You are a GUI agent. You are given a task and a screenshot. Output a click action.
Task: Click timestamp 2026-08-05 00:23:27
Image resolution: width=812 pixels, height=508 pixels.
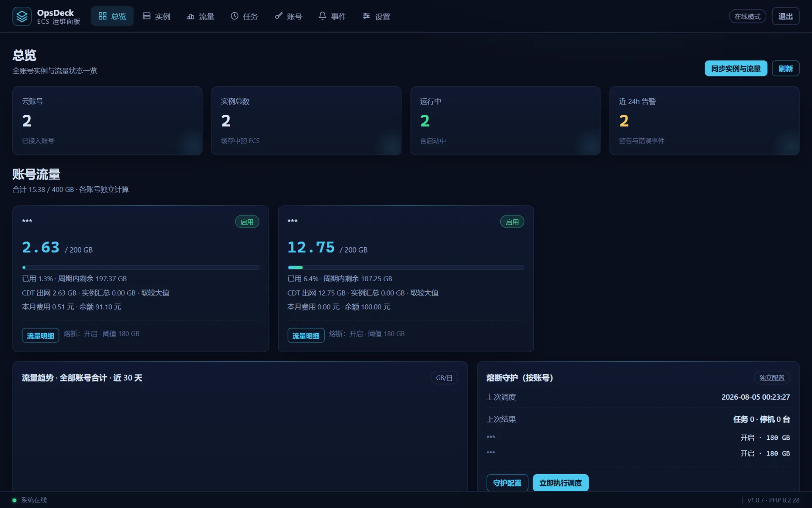[x=755, y=397]
